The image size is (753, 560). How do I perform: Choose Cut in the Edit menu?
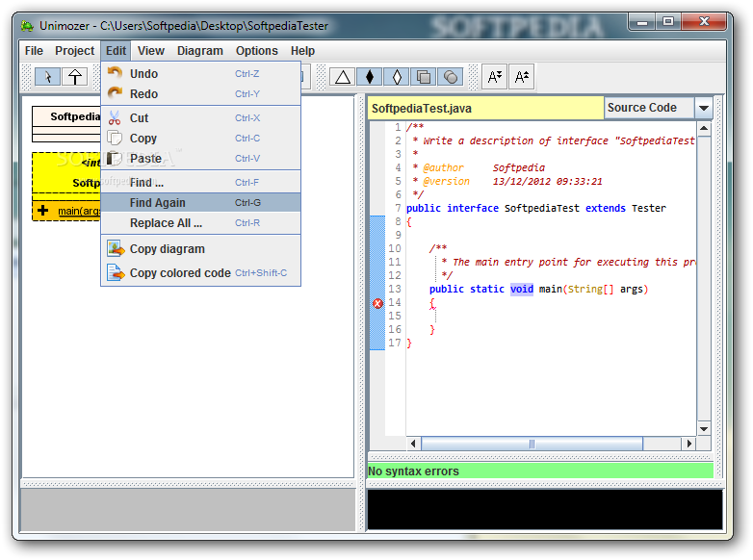click(200, 117)
